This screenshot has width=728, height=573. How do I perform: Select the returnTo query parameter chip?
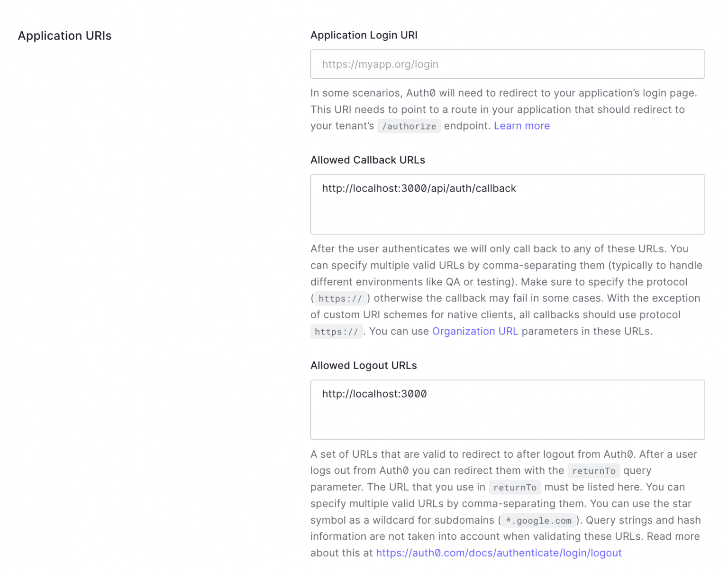coord(593,471)
